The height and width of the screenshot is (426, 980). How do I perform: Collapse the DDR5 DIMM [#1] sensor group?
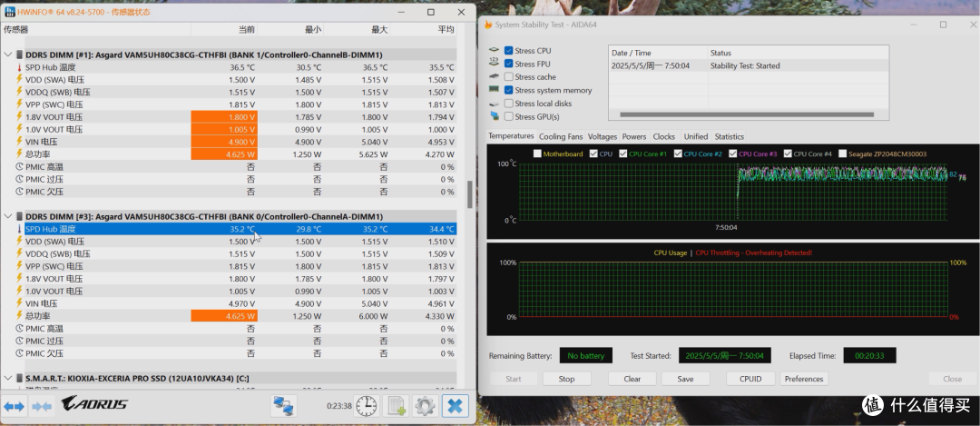pos(7,55)
